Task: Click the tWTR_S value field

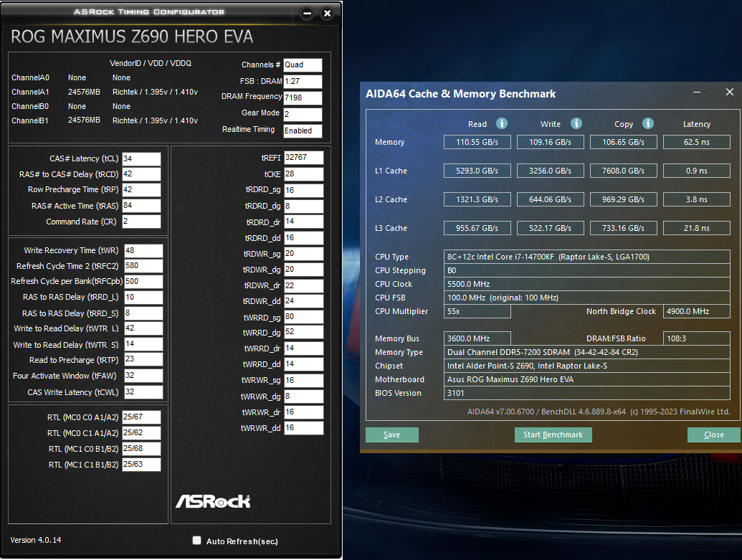Action: point(143,344)
